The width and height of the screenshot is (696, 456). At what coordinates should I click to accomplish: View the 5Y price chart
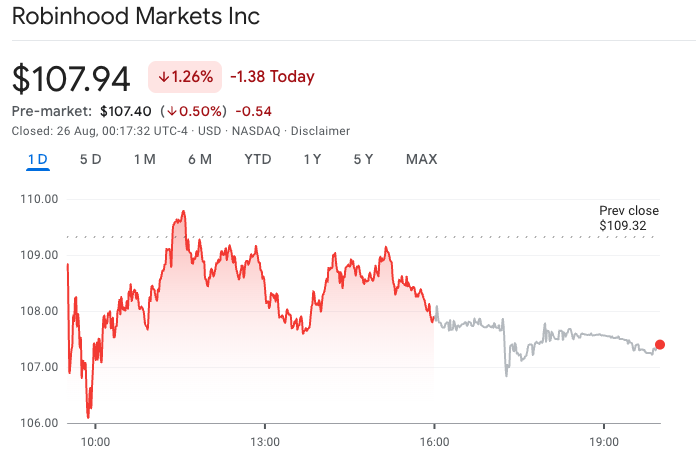point(363,159)
